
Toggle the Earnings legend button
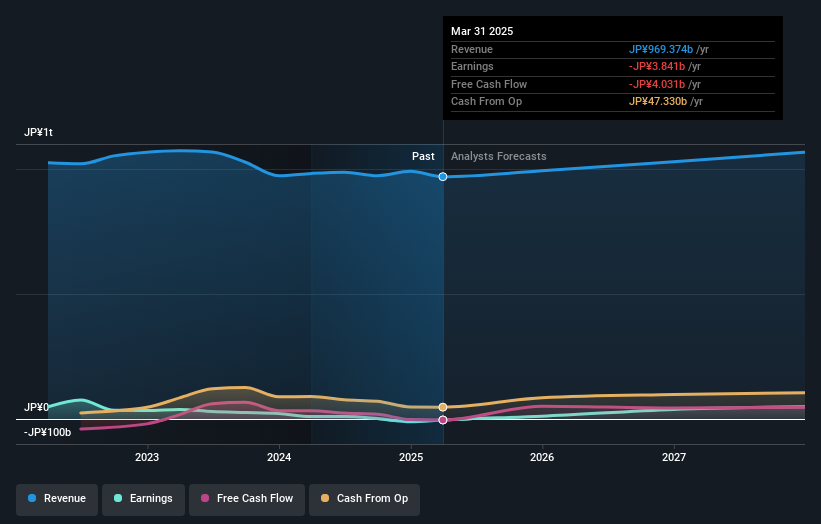[x=143, y=499]
